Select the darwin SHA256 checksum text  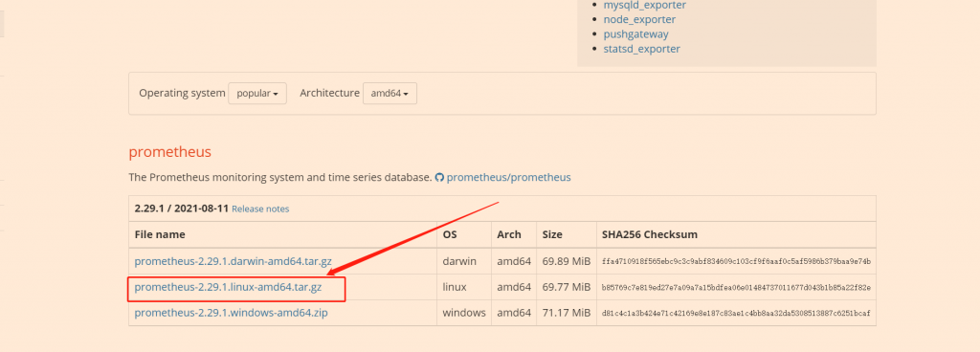736,261
